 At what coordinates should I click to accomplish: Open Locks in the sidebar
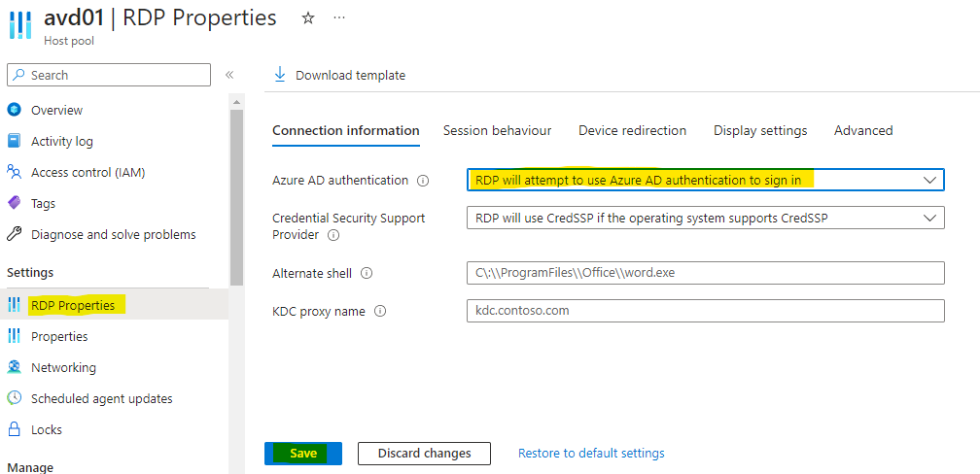[47, 429]
